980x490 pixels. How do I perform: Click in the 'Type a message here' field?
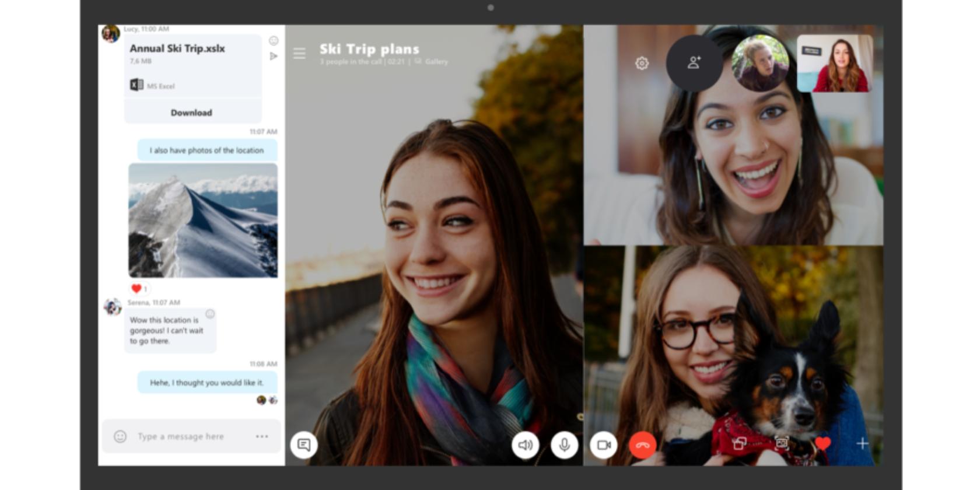pyautogui.click(x=187, y=436)
